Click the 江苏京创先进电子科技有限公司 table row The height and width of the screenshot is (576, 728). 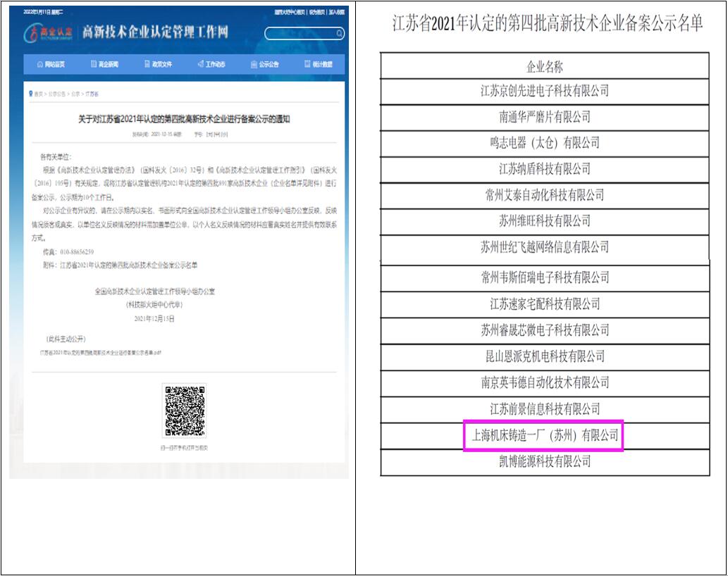544,91
